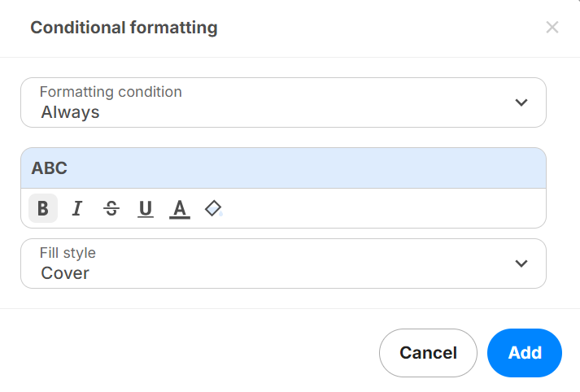Toggle bold formatting off
This screenshot has width=580, height=392.
tap(43, 209)
